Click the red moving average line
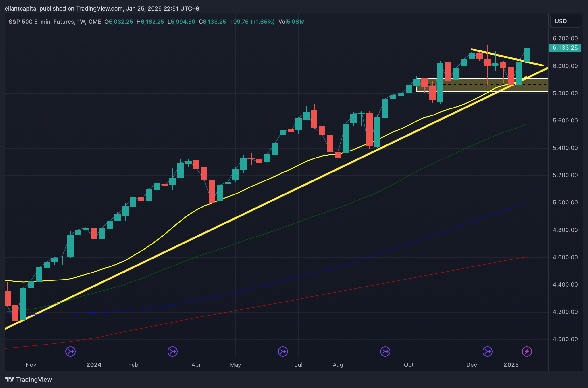This screenshot has width=588, height=388. coord(247,308)
